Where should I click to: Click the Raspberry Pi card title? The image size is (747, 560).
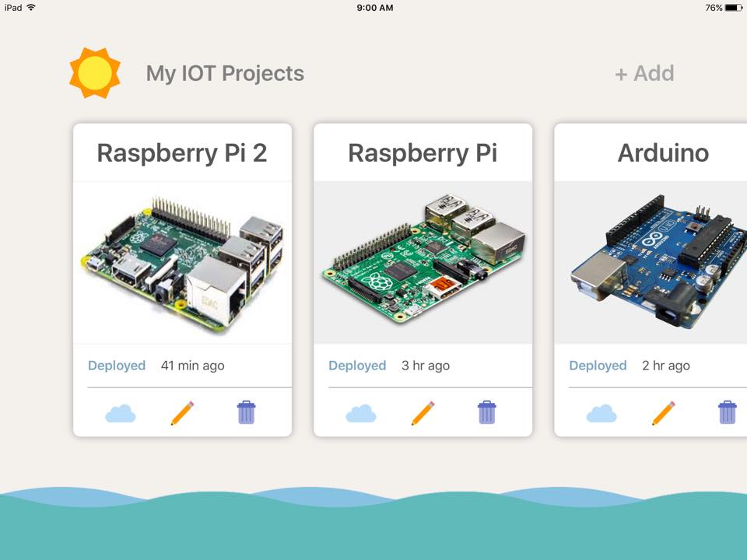423,153
